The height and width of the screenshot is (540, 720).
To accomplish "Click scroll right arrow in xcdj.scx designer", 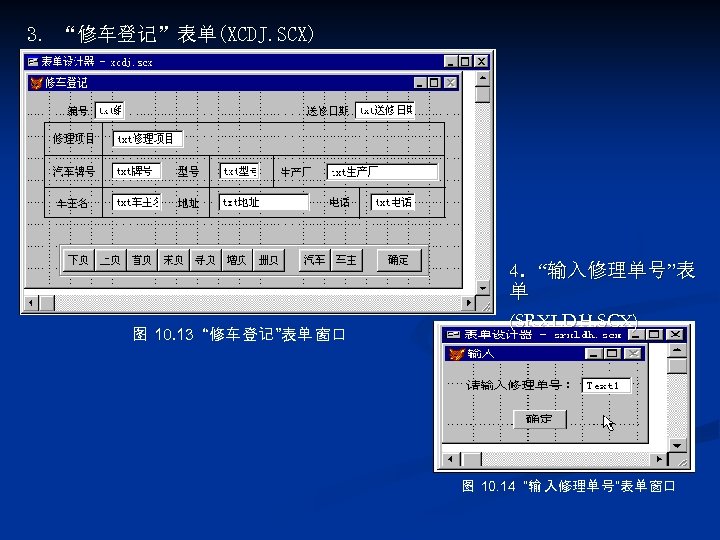I will (x=468, y=303).
